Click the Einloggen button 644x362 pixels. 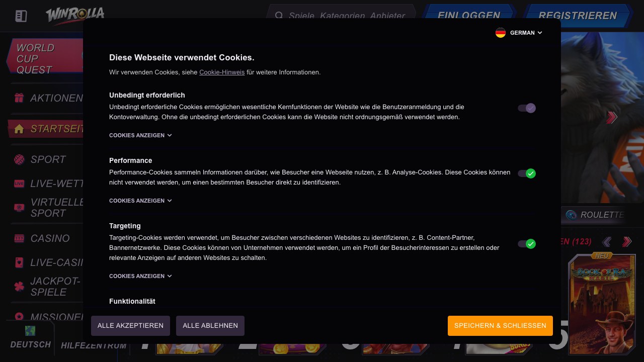point(469,16)
